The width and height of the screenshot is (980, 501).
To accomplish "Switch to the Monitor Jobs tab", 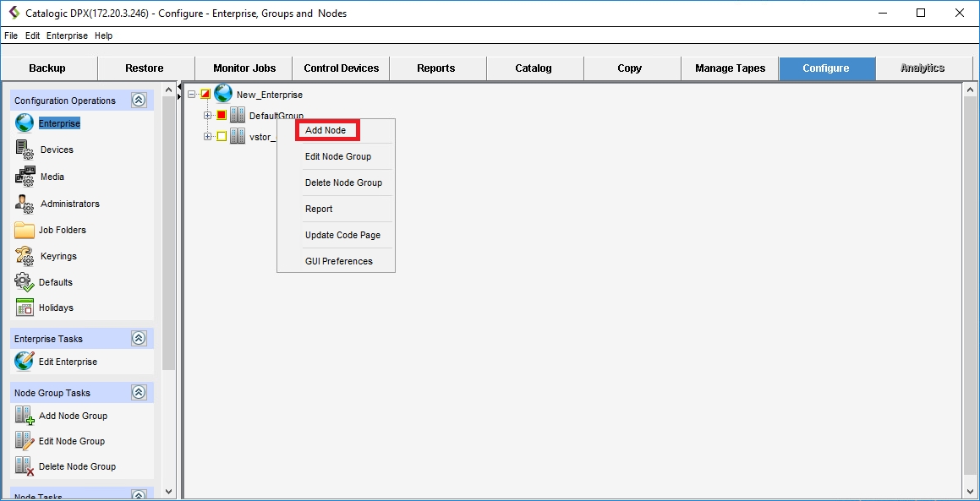I will click(x=244, y=68).
